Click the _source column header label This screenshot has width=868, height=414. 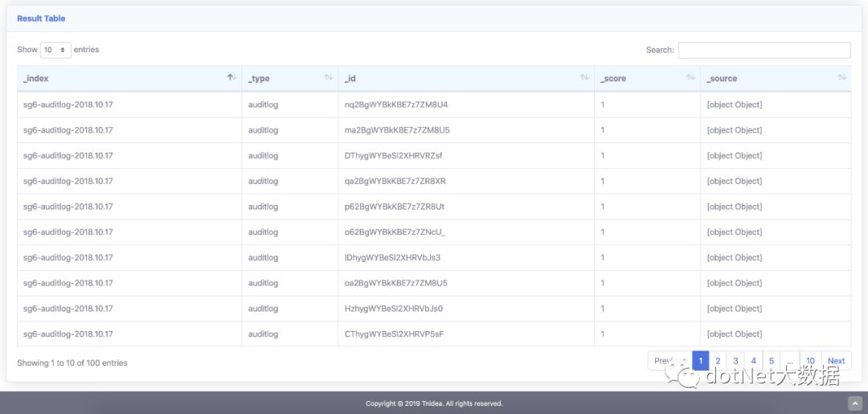coord(722,79)
